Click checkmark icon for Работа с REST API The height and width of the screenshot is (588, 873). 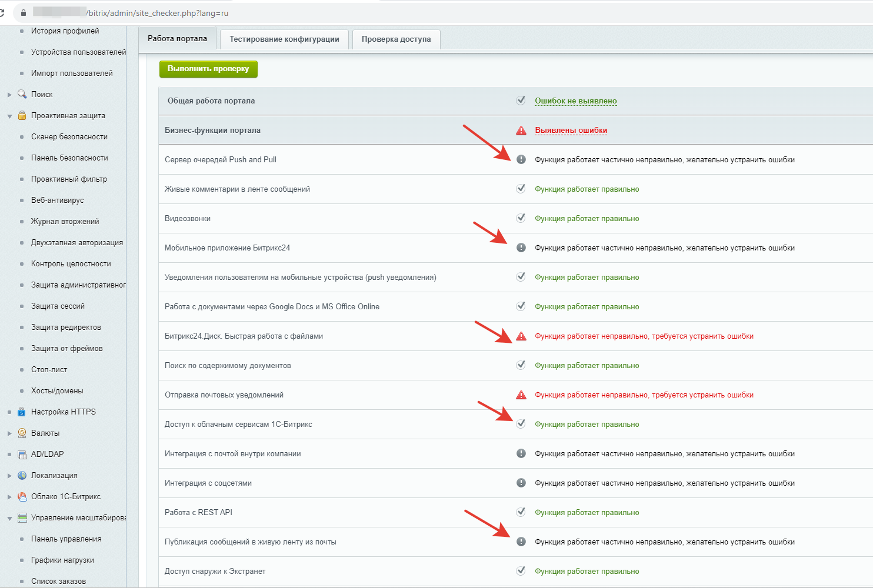521,512
